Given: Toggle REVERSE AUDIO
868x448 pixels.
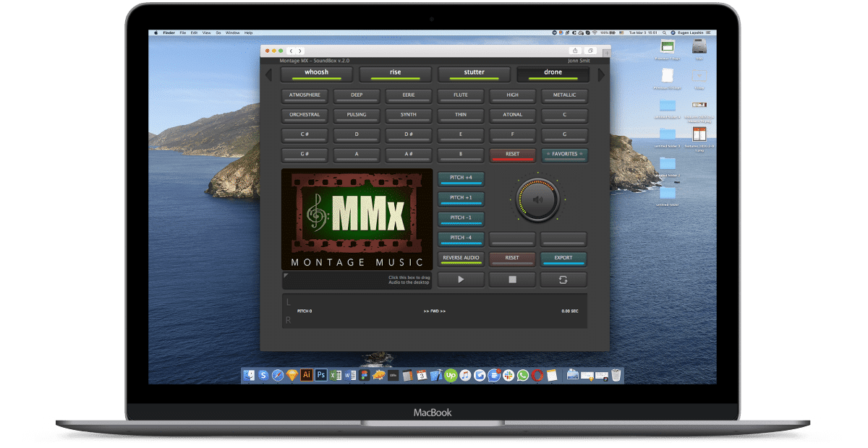Looking at the screenshot, I should tap(461, 259).
